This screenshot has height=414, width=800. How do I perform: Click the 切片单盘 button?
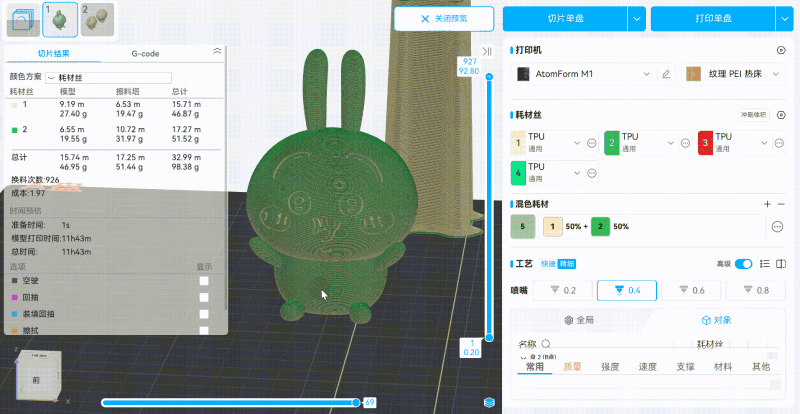565,19
